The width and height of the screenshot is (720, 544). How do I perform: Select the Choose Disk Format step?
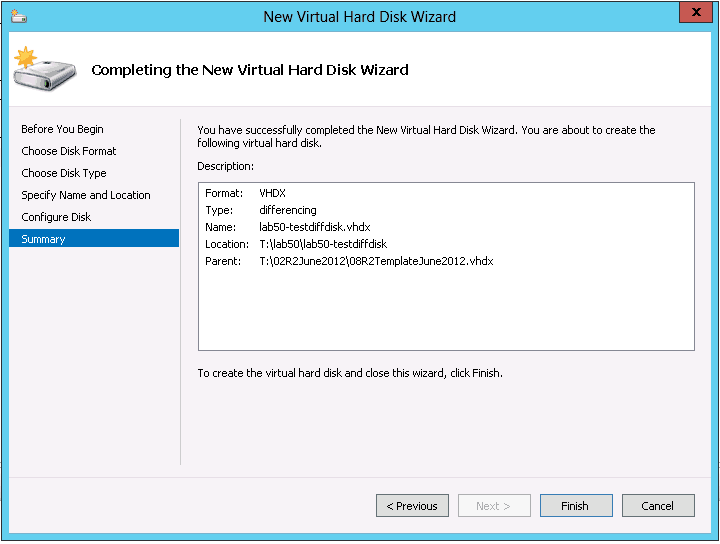[x=69, y=151]
